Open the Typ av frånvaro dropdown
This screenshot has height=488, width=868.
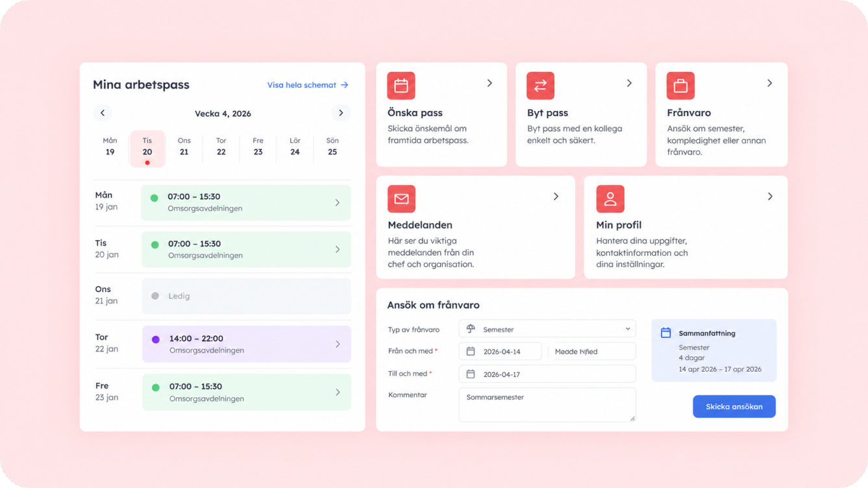click(547, 329)
